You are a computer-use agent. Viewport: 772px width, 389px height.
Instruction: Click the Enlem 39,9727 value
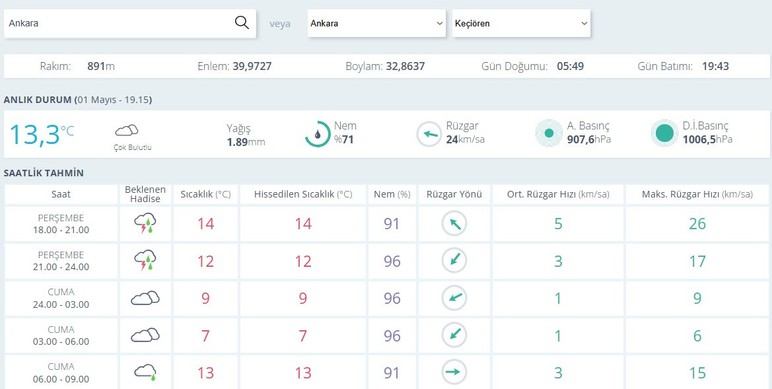[x=252, y=66]
